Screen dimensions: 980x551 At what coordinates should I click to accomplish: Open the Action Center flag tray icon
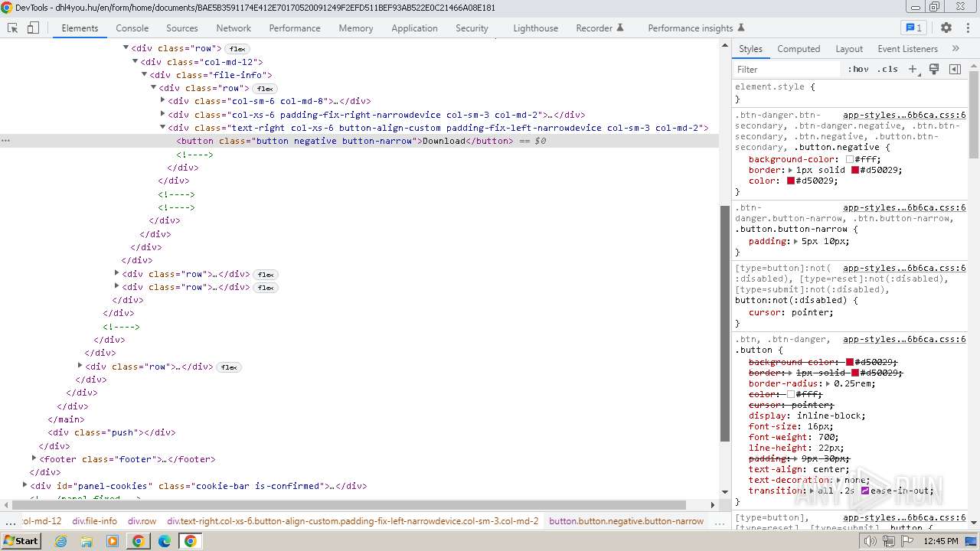[906, 541]
